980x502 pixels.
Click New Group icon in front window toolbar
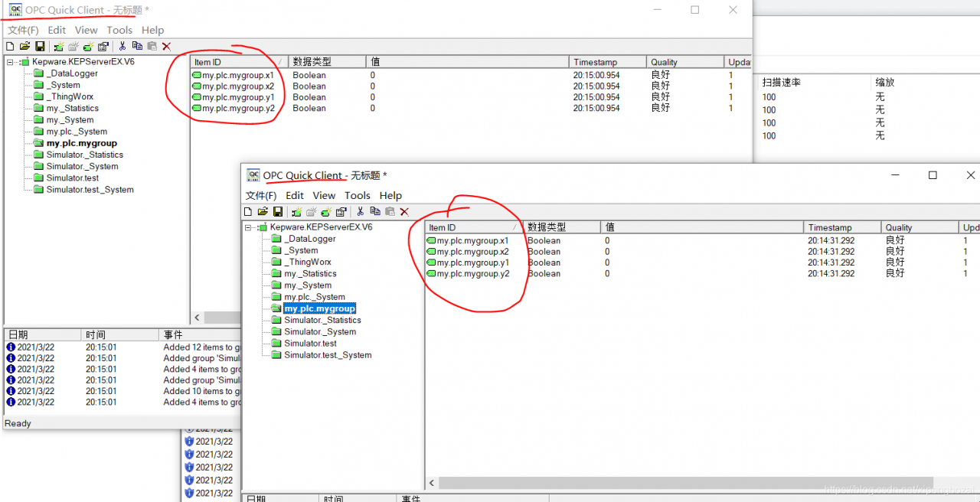312,212
